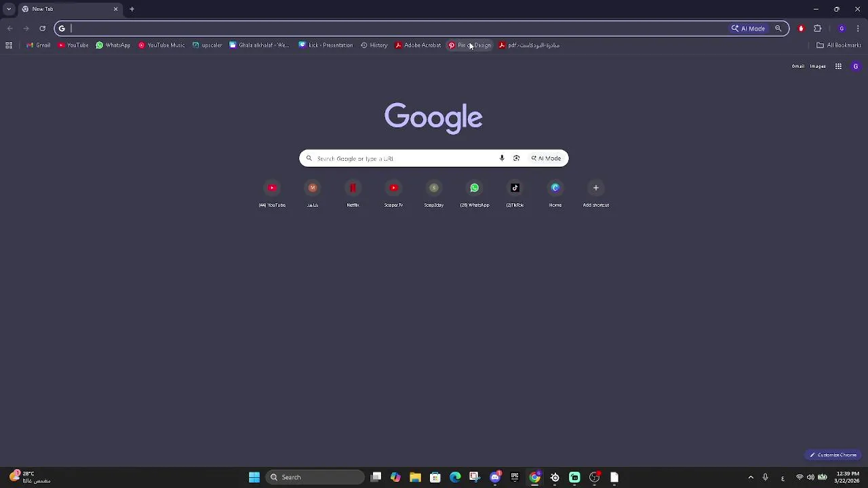This screenshot has height=488, width=868.
Task: Open the Google account avatar on page
Action: [x=855, y=66]
